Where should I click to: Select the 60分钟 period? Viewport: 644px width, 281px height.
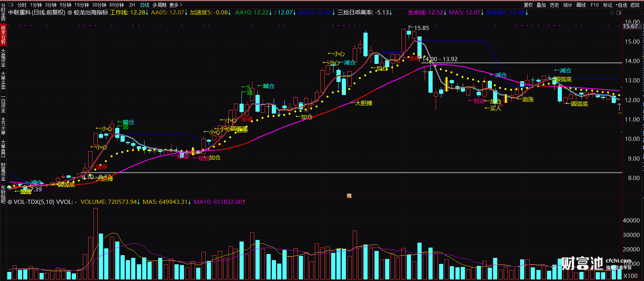(116, 5)
